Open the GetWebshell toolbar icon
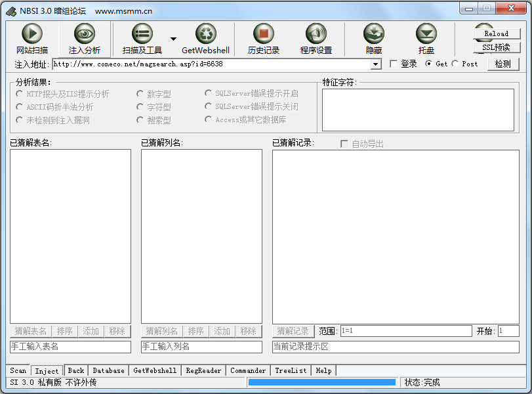The height and width of the screenshot is (394, 532). (205, 33)
